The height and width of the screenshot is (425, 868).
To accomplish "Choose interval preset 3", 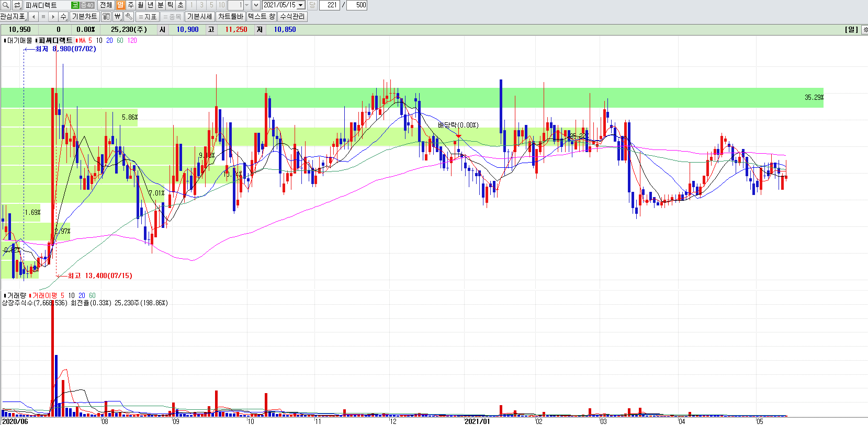I will pyautogui.click(x=201, y=5).
